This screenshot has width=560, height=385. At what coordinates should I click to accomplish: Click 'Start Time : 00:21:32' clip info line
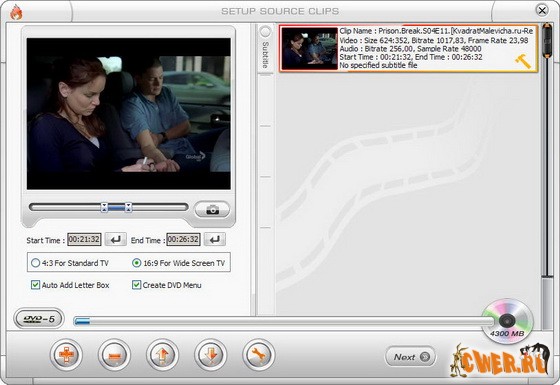click(x=411, y=57)
